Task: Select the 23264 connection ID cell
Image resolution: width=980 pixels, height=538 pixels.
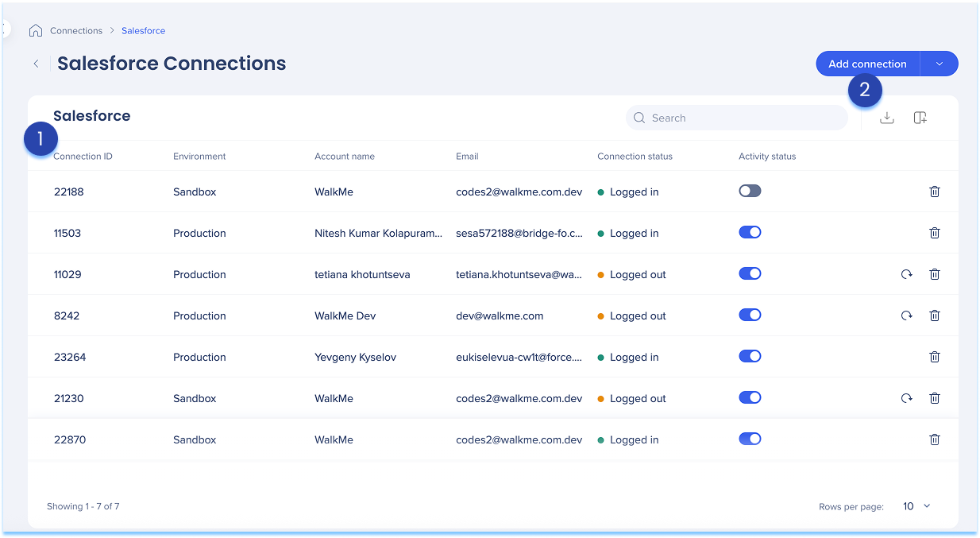Action: 70,357
